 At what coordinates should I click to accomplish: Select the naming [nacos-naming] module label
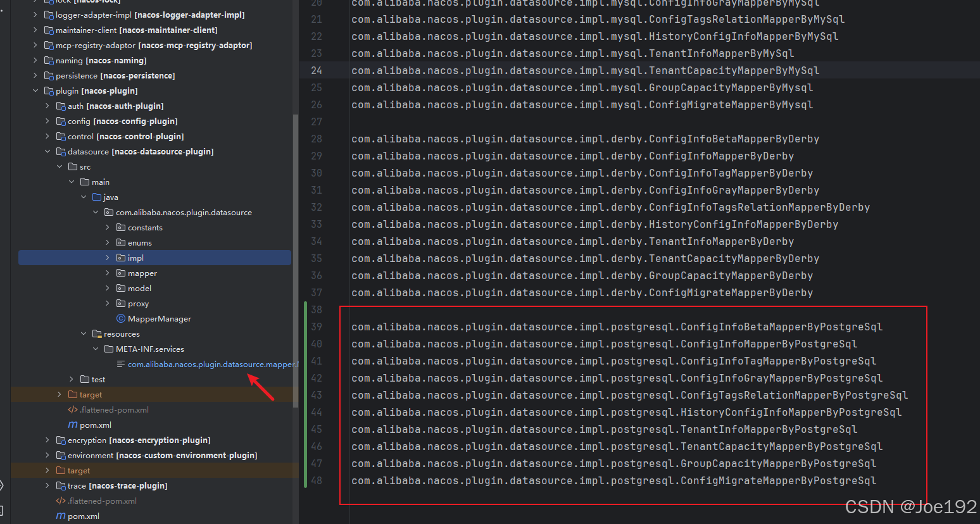[101, 60]
